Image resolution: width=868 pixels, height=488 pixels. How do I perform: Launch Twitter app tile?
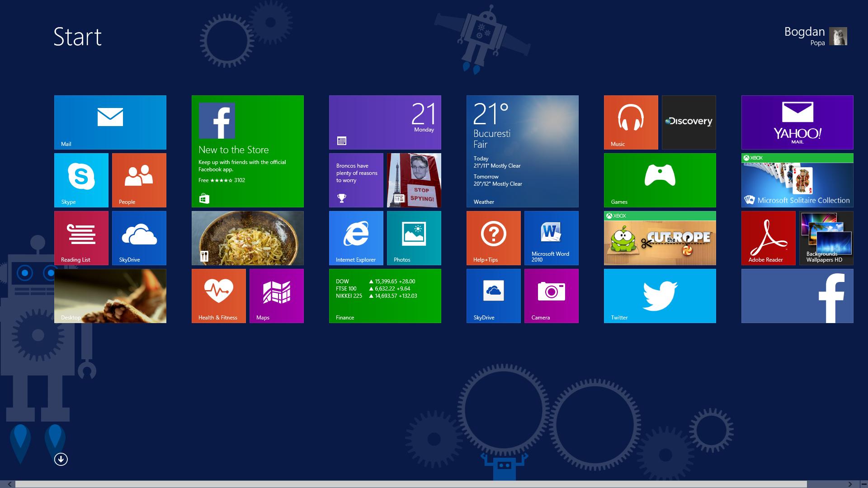coord(660,296)
